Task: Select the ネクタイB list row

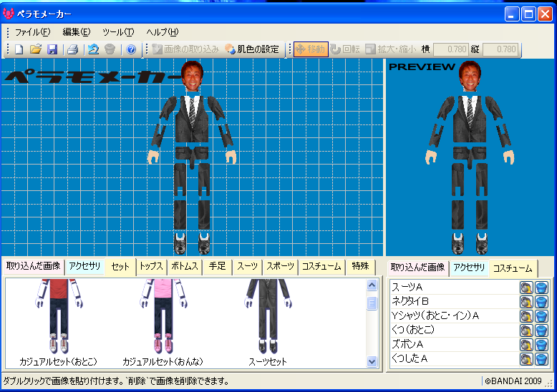Action: pos(469,301)
